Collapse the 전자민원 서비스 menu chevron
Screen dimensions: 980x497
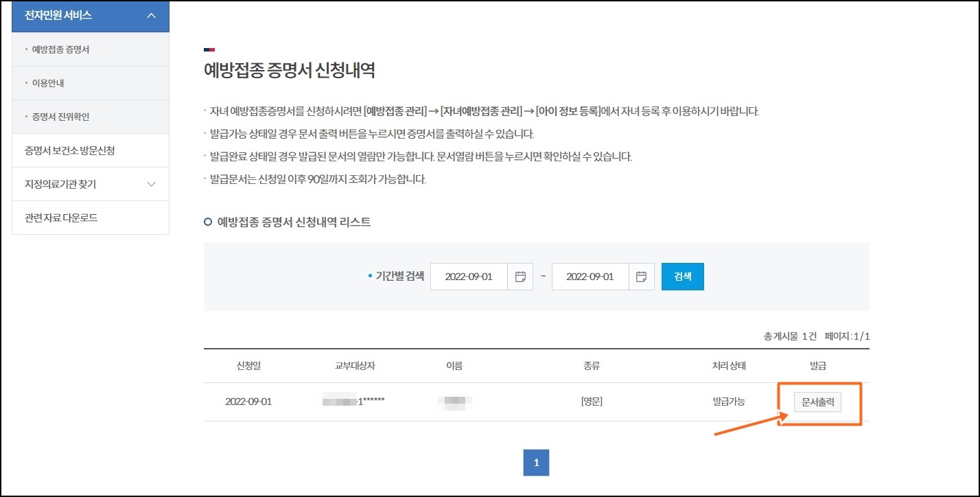coord(152,15)
